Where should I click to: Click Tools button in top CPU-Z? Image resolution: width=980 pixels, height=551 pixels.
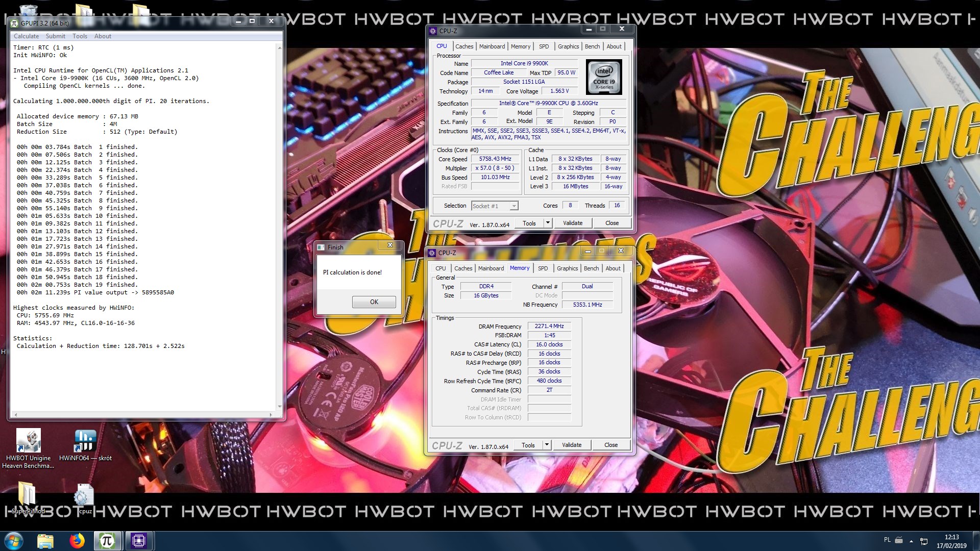[x=529, y=223]
